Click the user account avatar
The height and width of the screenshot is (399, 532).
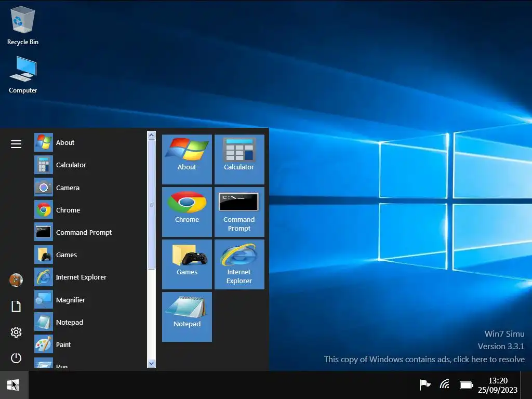[16, 280]
